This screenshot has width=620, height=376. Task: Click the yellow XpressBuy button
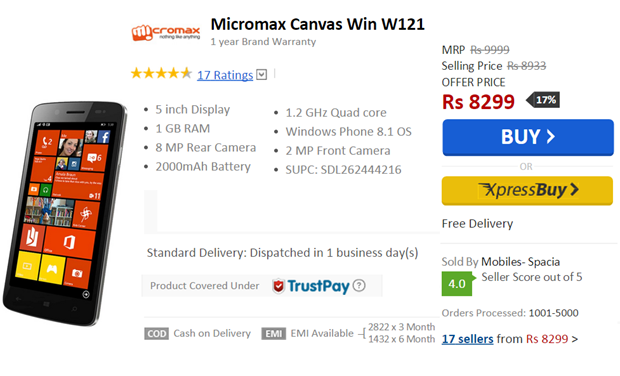(527, 191)
